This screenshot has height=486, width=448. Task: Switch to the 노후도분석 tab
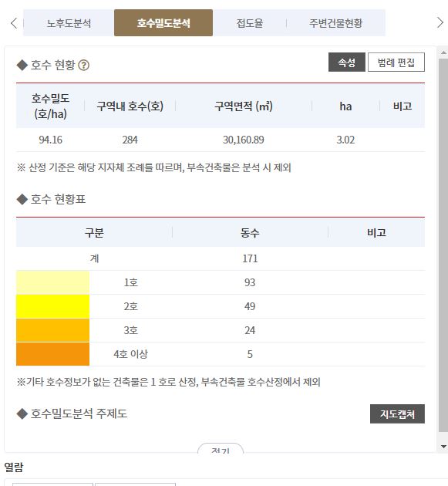[69, 23]
